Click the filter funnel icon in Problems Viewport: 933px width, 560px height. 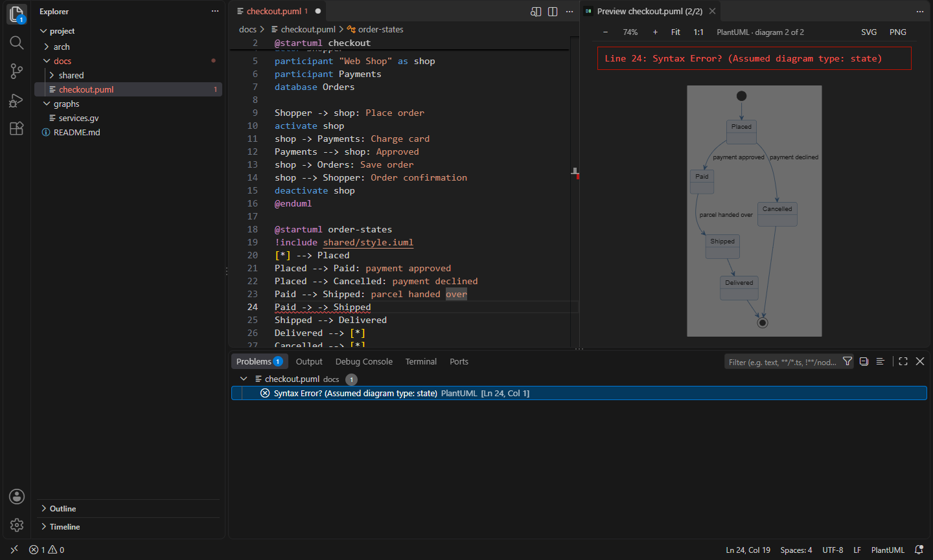[x=847, y=361]
